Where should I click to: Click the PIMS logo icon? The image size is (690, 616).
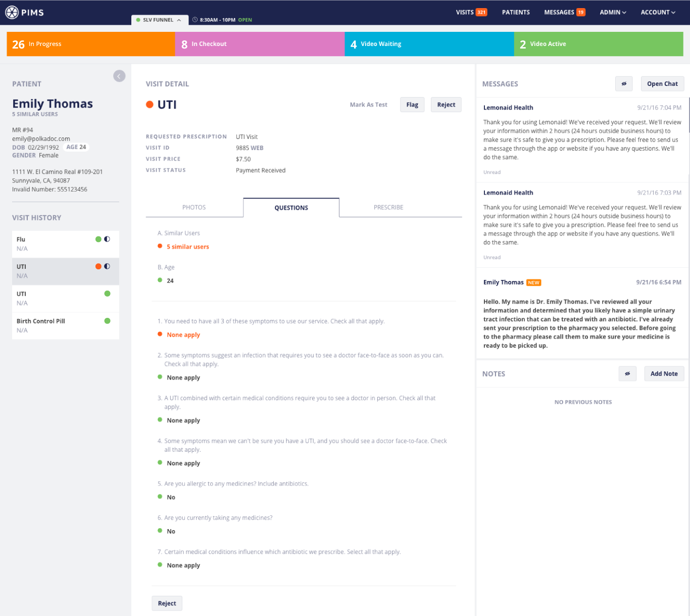coord(11,12)
